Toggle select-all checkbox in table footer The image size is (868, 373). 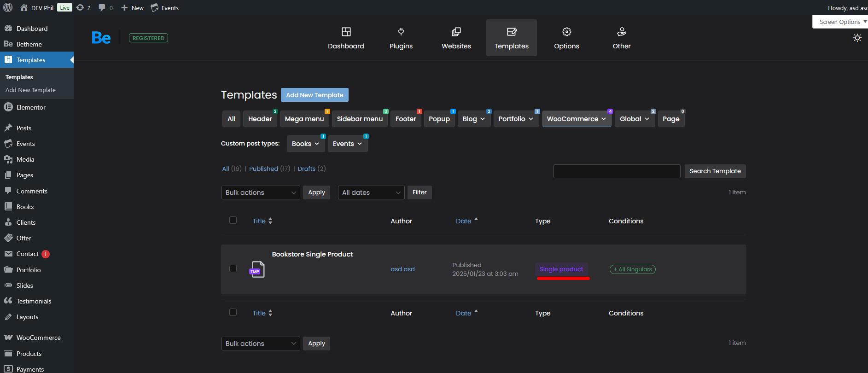[x=233, y=312]
